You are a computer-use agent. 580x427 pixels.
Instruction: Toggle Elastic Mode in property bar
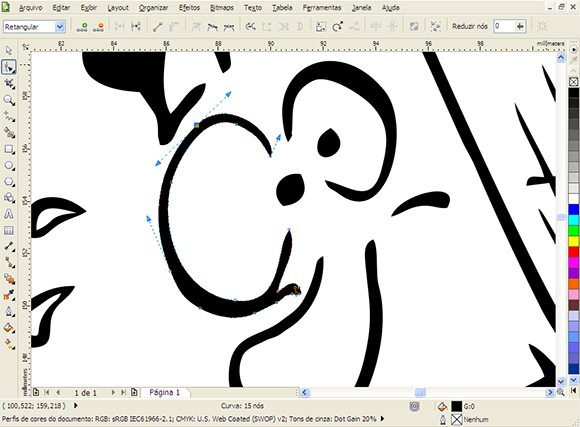coord(414,26)
